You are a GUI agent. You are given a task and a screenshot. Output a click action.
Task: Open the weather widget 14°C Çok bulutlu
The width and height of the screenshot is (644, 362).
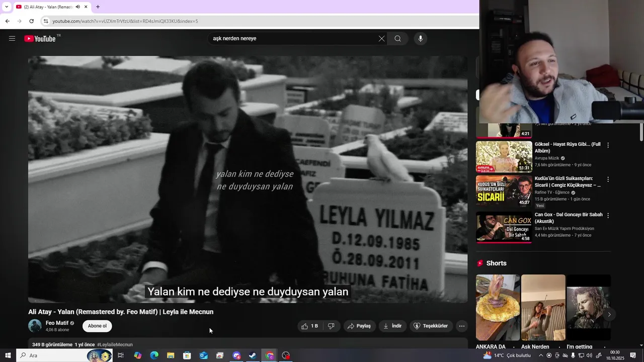(x=507, y=355)
